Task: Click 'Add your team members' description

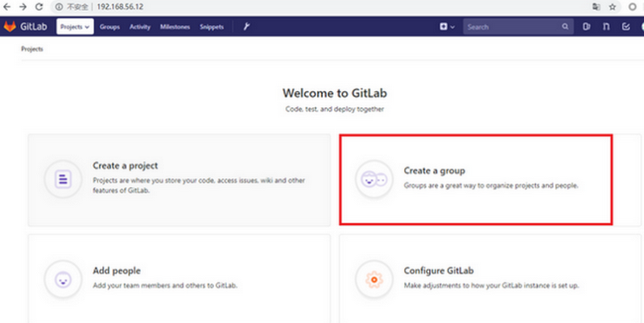Action: (x=165, y=285)
